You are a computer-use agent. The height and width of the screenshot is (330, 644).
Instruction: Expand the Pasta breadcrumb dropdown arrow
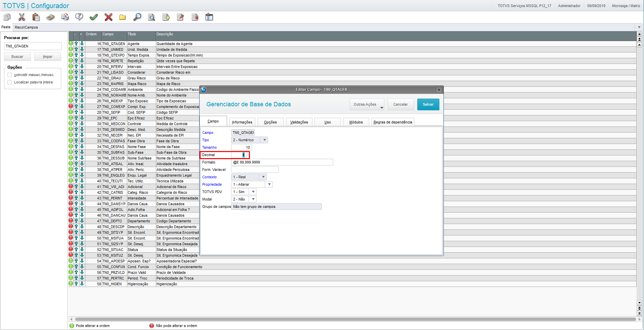click(639, 27)
